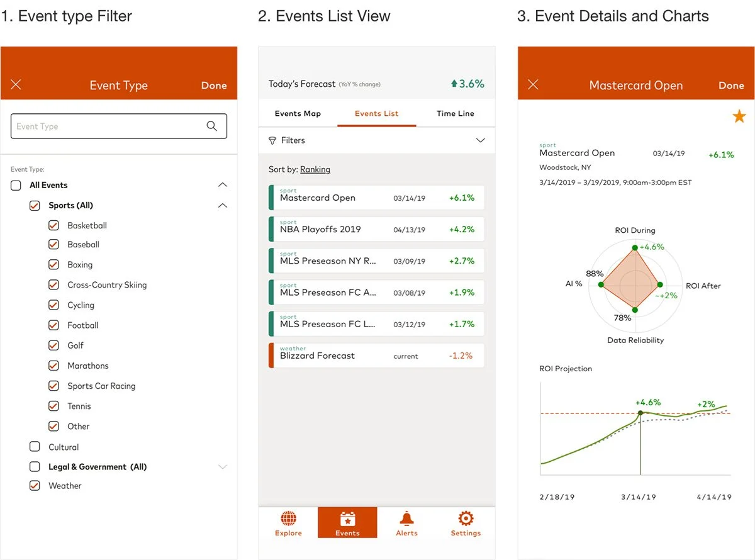Expand the Legal & Government category
The height and width of the screenshot is (560, 755).
point(222,466)
